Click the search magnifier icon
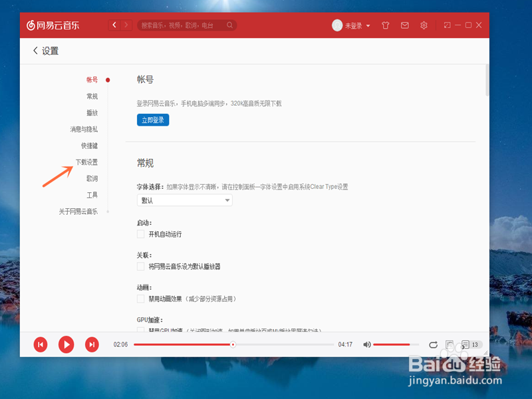 coord(229,25)
